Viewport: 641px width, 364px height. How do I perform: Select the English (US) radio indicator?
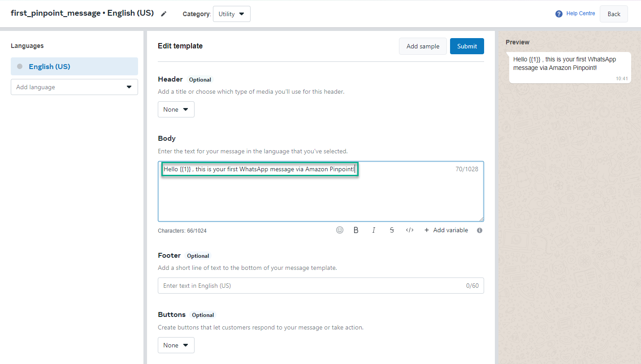click(x=19, y=66)
